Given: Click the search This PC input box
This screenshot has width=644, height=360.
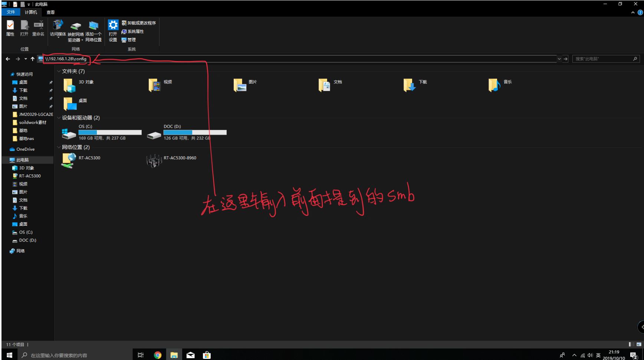Looking at the screenshot, I should [602, 59].
